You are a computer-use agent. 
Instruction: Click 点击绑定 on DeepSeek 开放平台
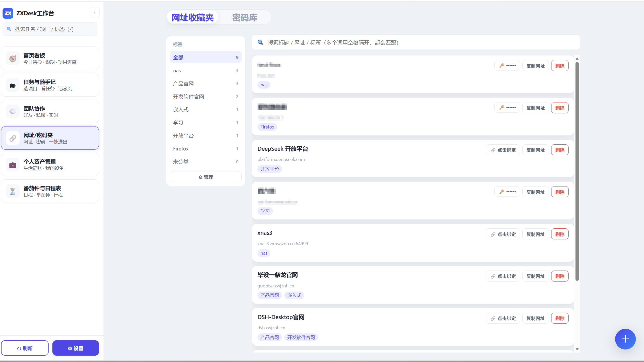[x=503, y=150]
